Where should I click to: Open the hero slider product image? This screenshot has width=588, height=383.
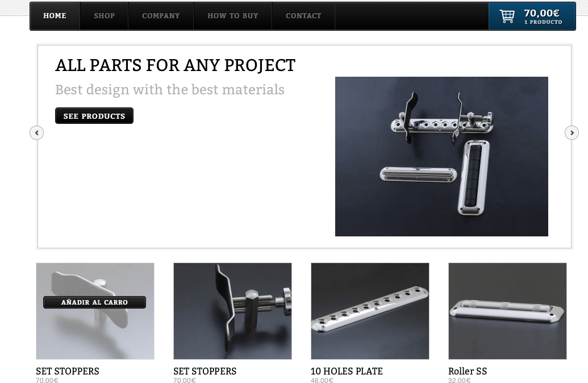pyautogui.click(x=441, y=156)
